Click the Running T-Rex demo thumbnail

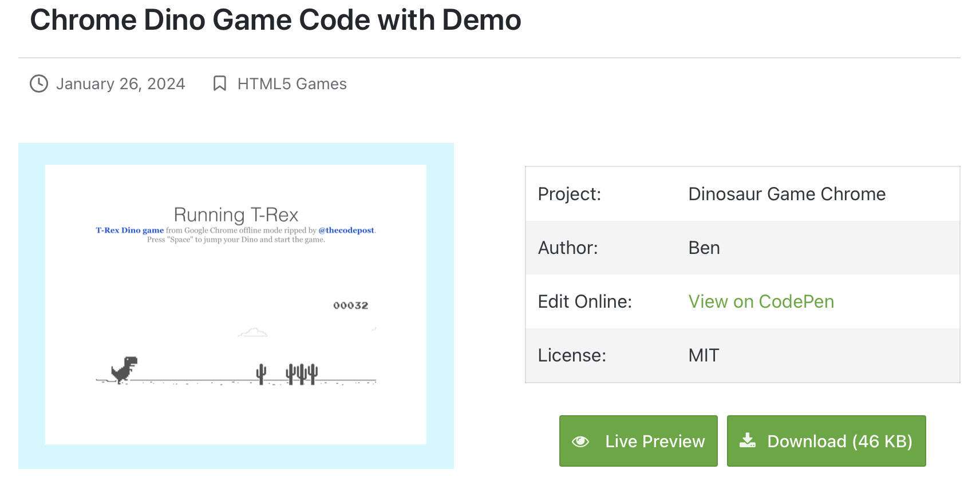236,306
